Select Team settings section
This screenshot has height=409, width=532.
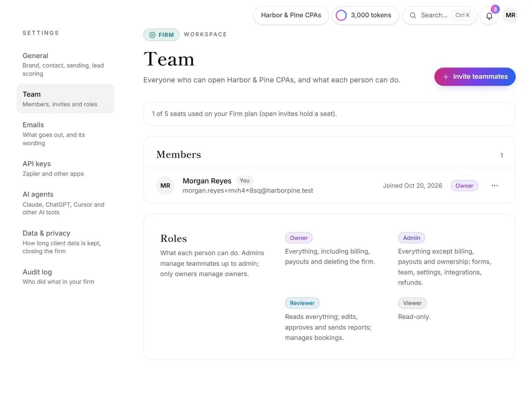pyautogui.click(x=66, y=99)
